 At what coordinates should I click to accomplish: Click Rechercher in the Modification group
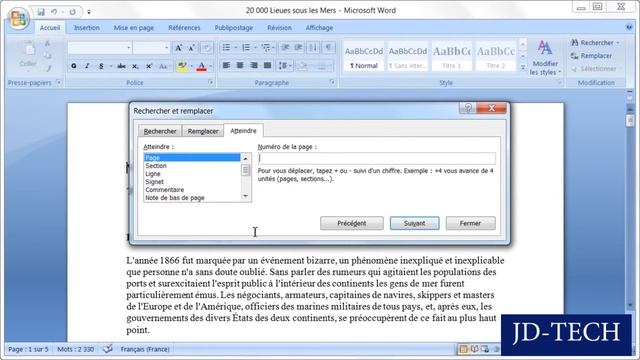[595, 42]
